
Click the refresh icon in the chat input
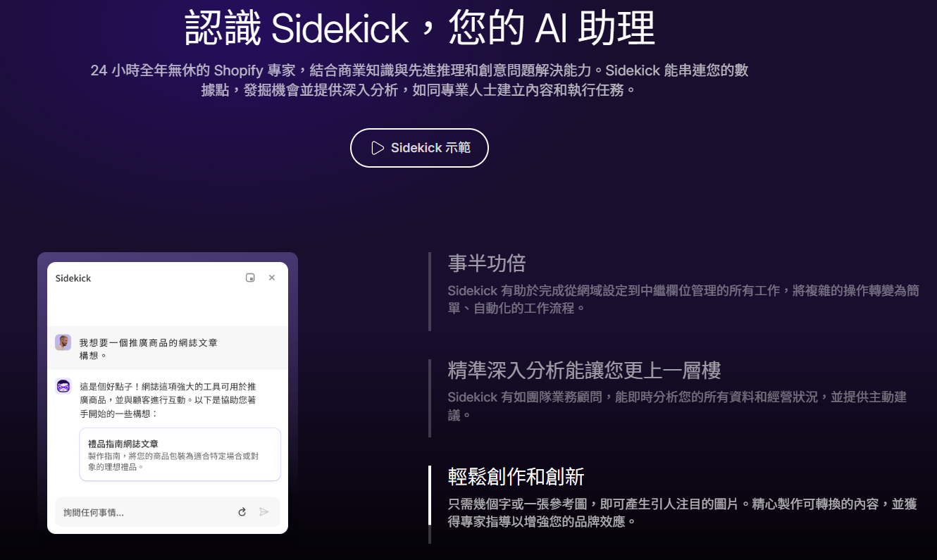[242, 512]
